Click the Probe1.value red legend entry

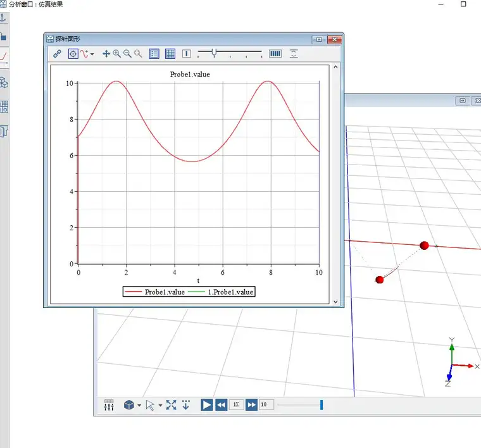[155, 292]
